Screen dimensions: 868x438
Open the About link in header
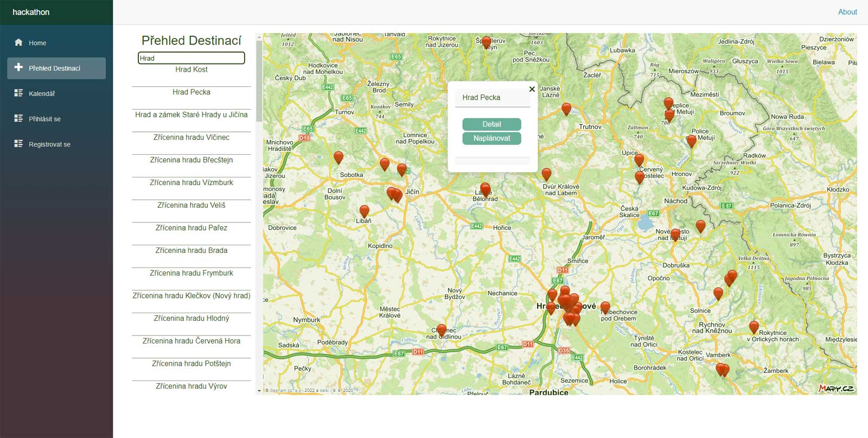pyautogui.click(x=847, y=12)
